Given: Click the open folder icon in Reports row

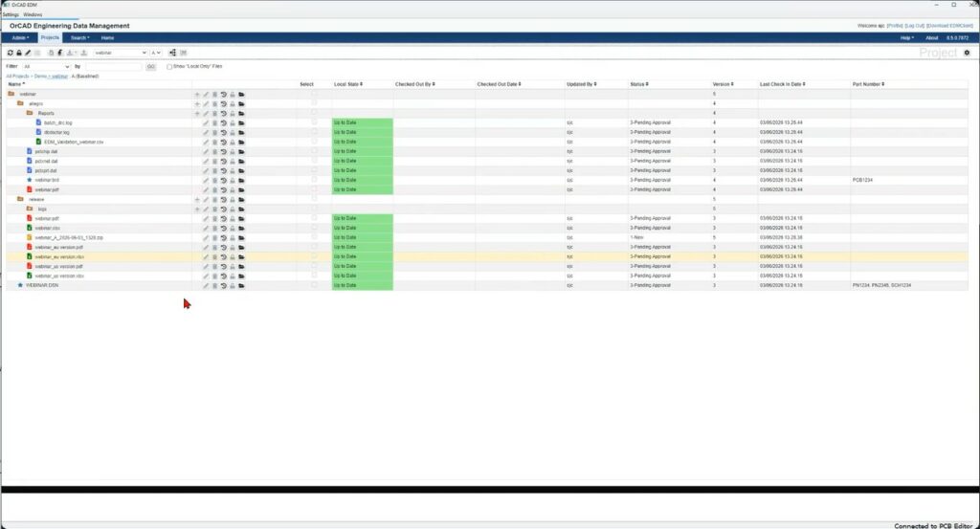Looking at the screenshot, I should pos(241,114).
